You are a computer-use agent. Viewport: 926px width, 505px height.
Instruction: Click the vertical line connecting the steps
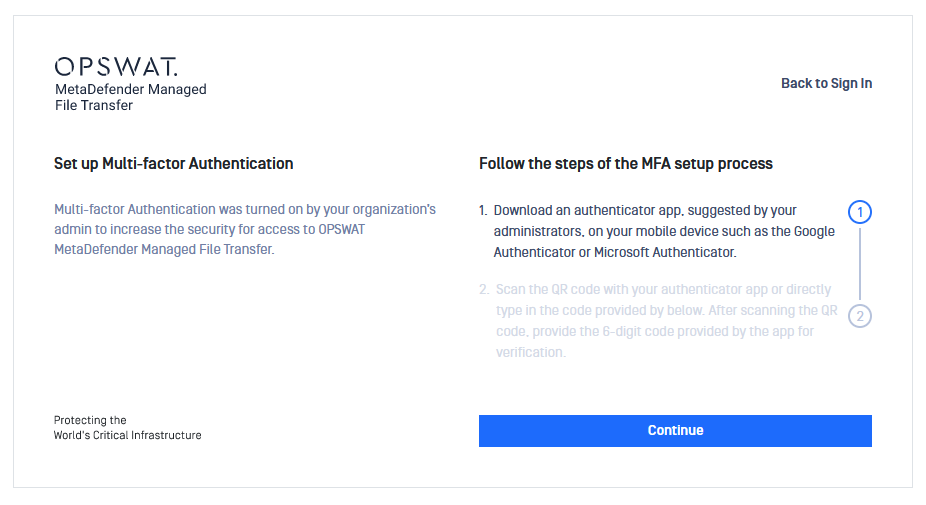860,264
